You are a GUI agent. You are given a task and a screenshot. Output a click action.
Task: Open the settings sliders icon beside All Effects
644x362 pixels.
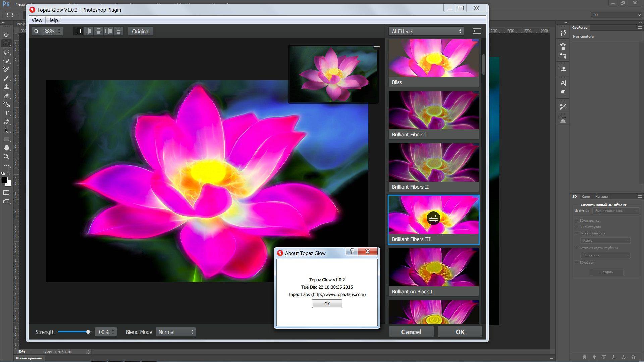[477, 31]
